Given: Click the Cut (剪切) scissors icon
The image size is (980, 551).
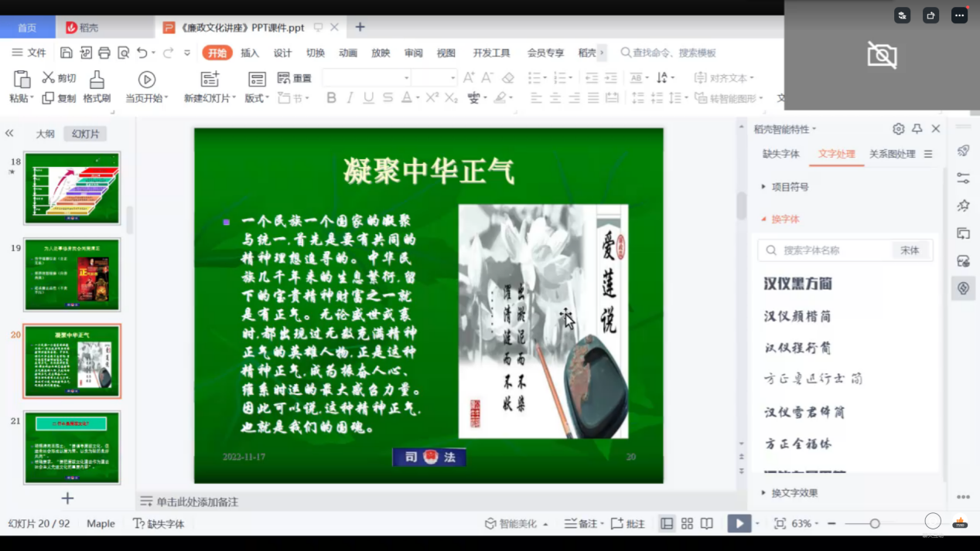Looking at the screenshot, I should (x=49, y=77).
